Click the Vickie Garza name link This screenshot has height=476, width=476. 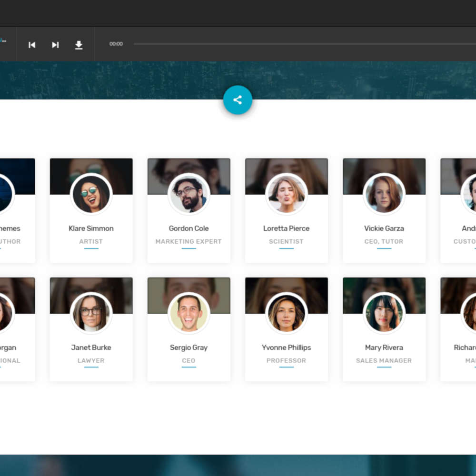[x=384, y=228]
